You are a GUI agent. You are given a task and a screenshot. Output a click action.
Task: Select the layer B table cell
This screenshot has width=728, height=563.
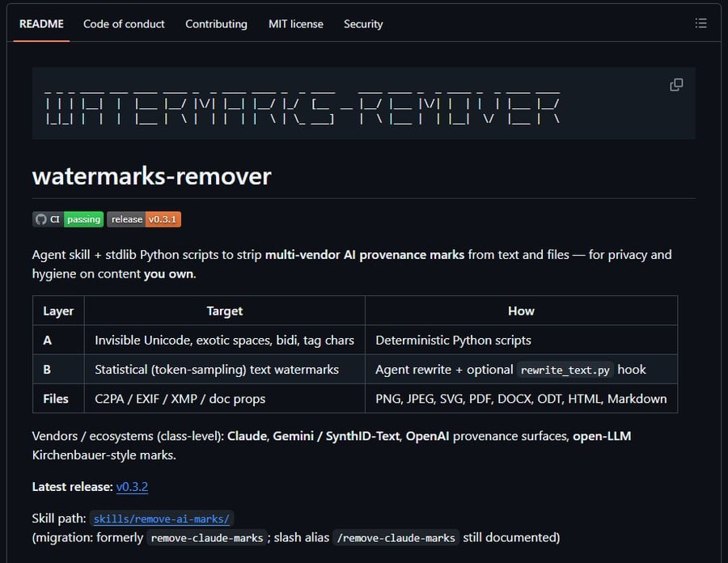click(58, 370)
